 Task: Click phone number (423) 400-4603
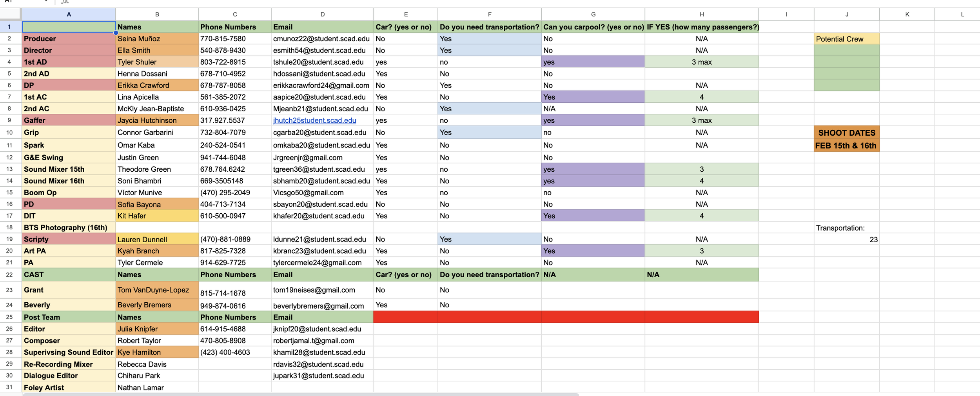(x=234, y=352)
